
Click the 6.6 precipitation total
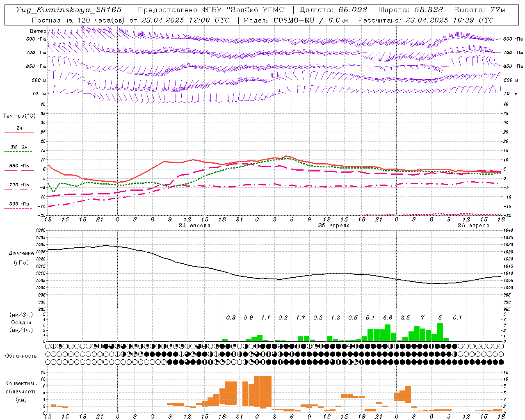click(x=388, y=317)
